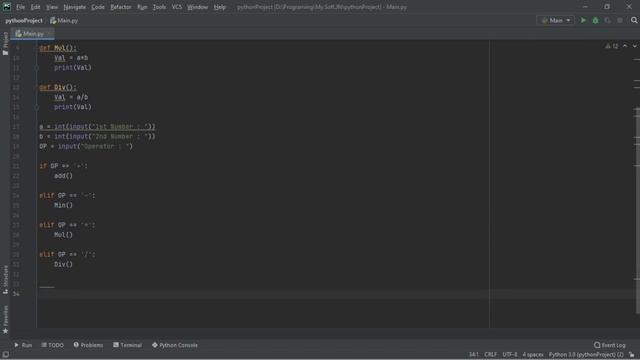Click the lock read-only icon in status bar

click(x=632, y=354)
